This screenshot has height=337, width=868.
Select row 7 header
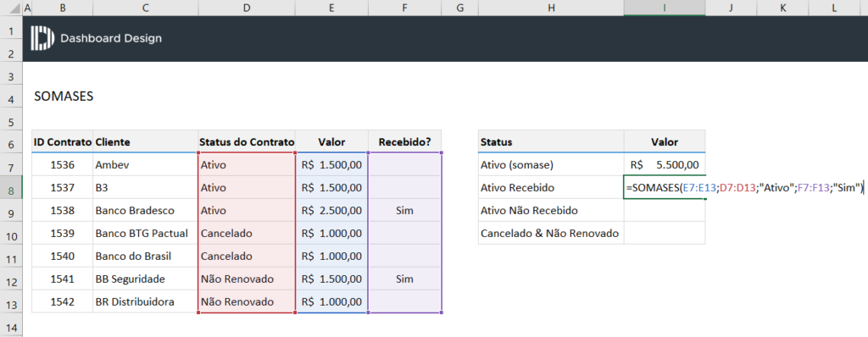11,165
